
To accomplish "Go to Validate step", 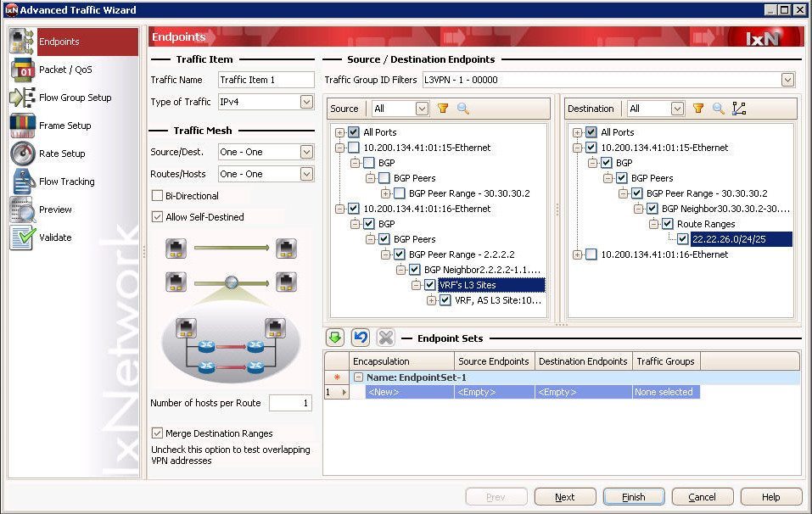I will pyautogui.click(x=55, y=237).
